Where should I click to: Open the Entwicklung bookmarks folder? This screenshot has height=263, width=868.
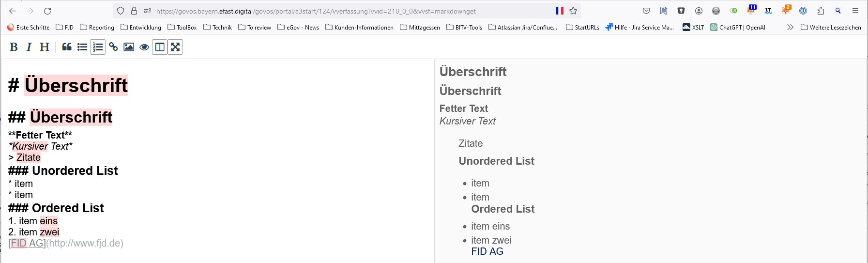(141, 28)
